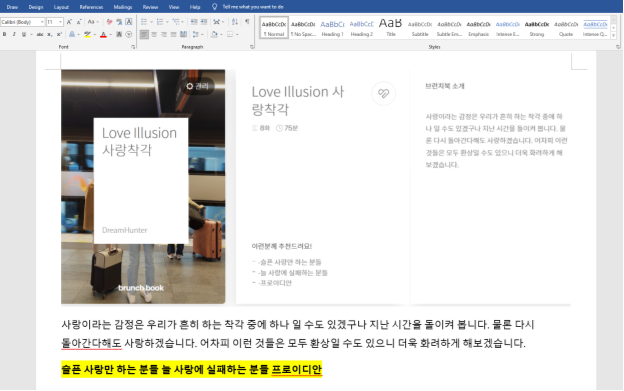Expand font color dropdown arrow

coord(111,35)
